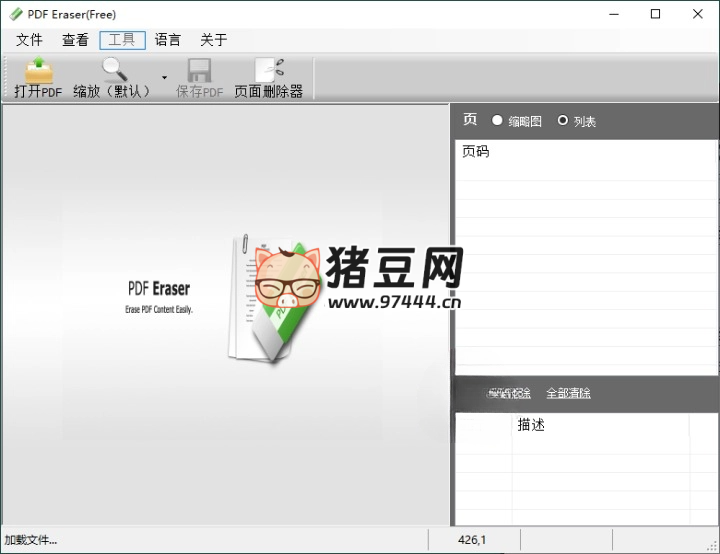Open the 查看 menu
The height and width of the screenshot is (554, 720).
(x=75, y=40)
